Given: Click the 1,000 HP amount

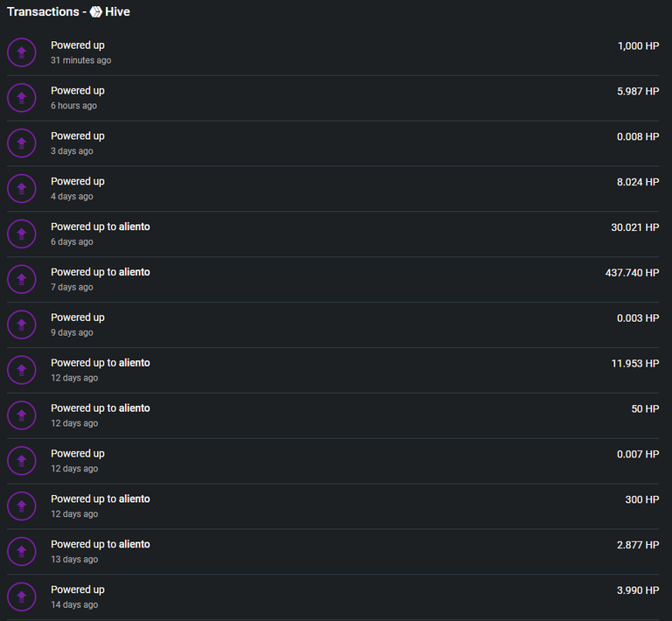Looking at the screenshot, I should click(x=638, y=45).
